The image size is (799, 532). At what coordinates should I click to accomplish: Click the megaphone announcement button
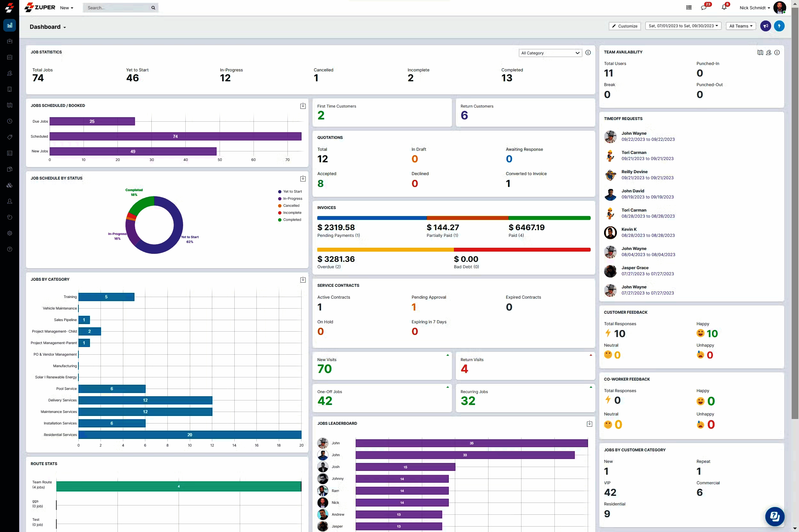(765, 26)
